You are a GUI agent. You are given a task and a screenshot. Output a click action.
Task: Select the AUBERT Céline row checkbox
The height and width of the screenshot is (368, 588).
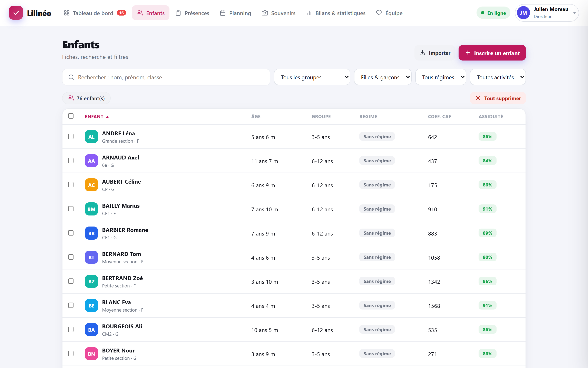point(71,184)
